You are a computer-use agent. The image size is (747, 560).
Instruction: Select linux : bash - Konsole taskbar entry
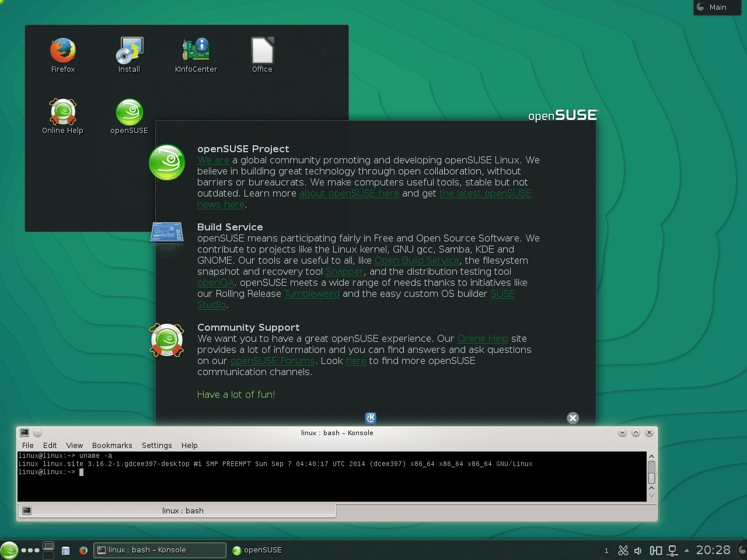[160, 550]
